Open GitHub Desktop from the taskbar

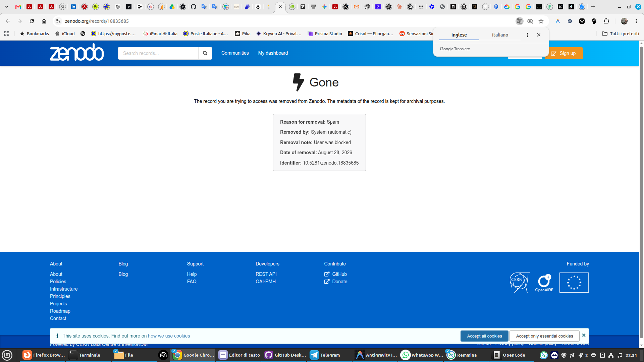coord(285,355)
